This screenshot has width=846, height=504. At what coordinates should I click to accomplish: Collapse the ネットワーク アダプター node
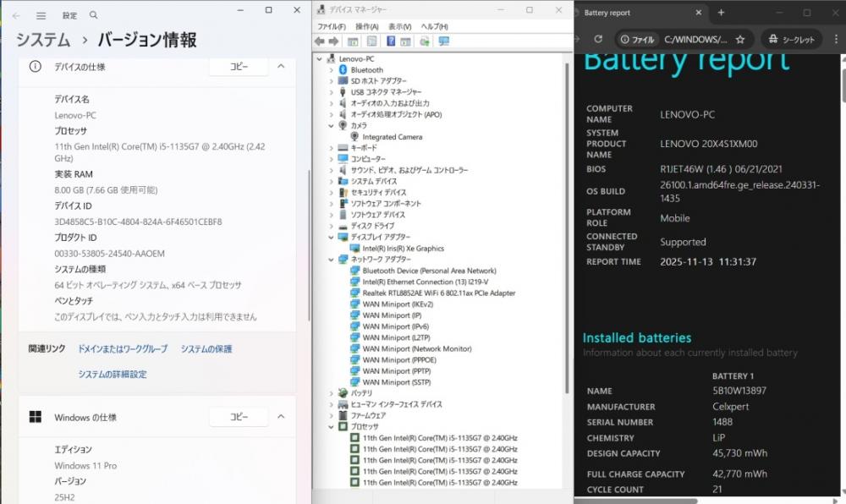tap(332, 260)
